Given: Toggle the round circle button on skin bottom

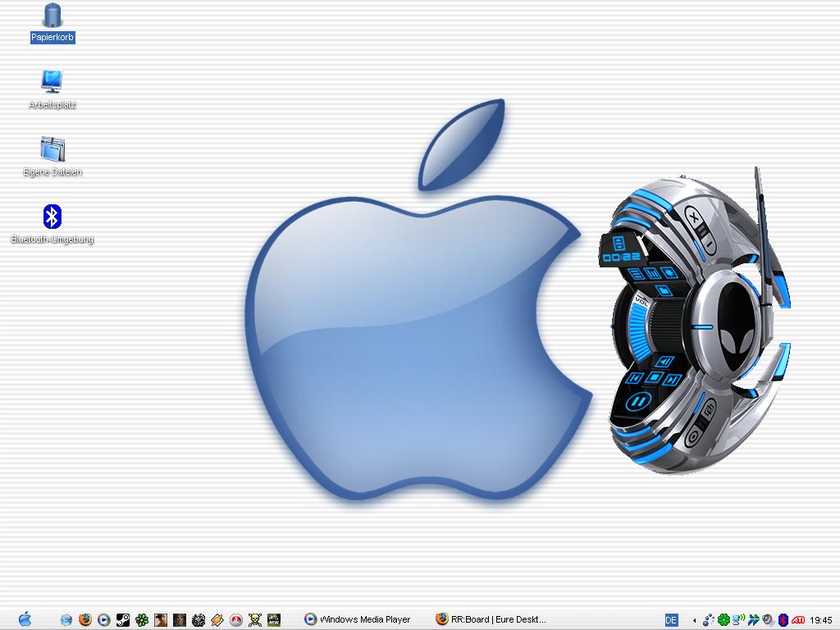Looking at the screenshot, I should [x=694, y=436].
